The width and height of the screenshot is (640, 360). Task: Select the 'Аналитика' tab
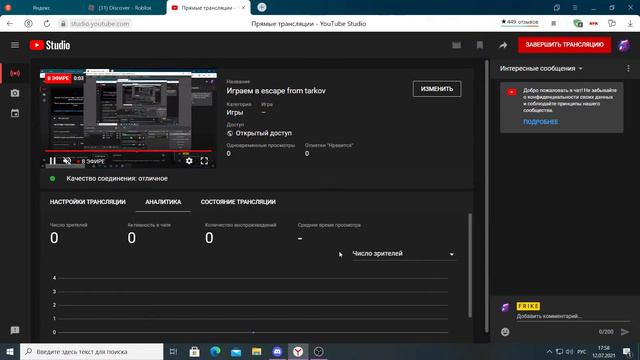(x=163, y=202)
